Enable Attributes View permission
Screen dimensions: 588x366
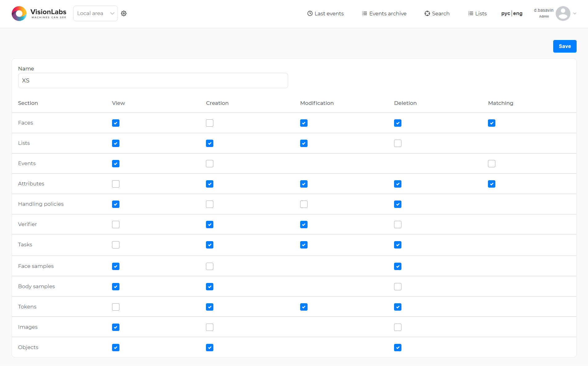pyautogui.click(x=116, y=184)
